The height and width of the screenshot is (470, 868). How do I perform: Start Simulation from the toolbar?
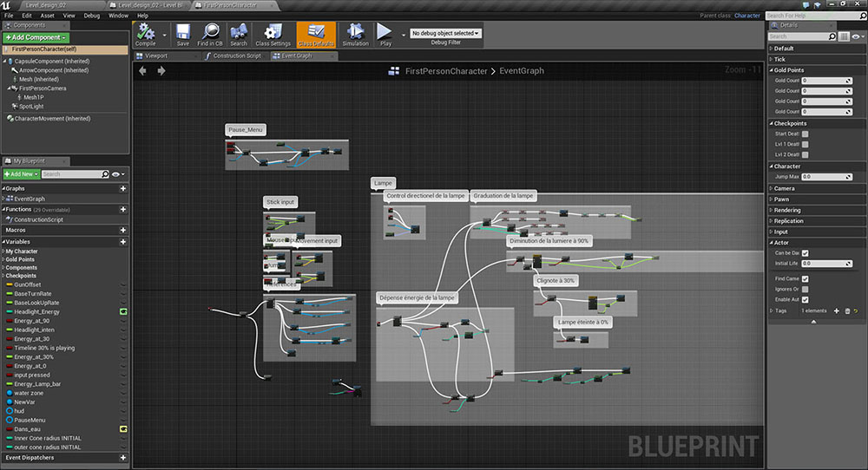(x=355, y=33)
